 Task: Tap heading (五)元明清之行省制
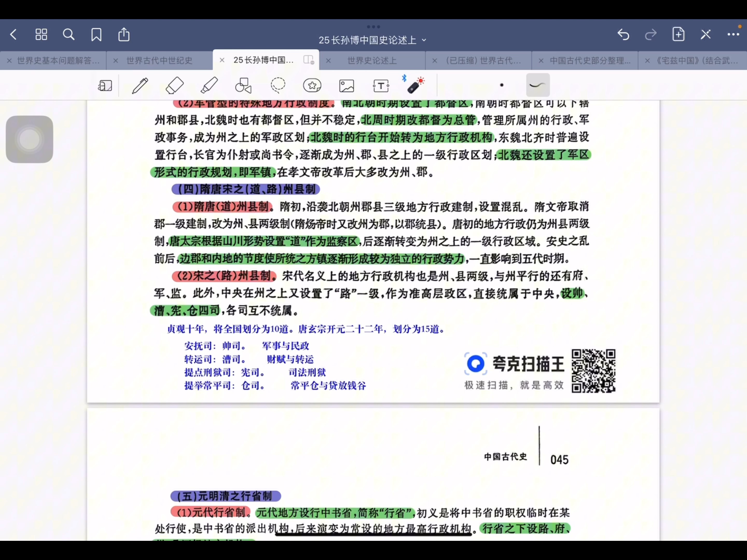226,496
